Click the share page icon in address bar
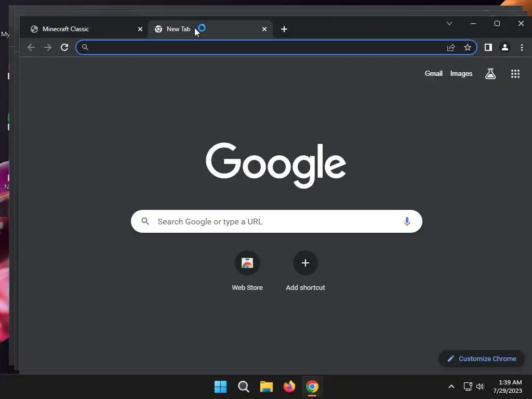 pos(451,47)
